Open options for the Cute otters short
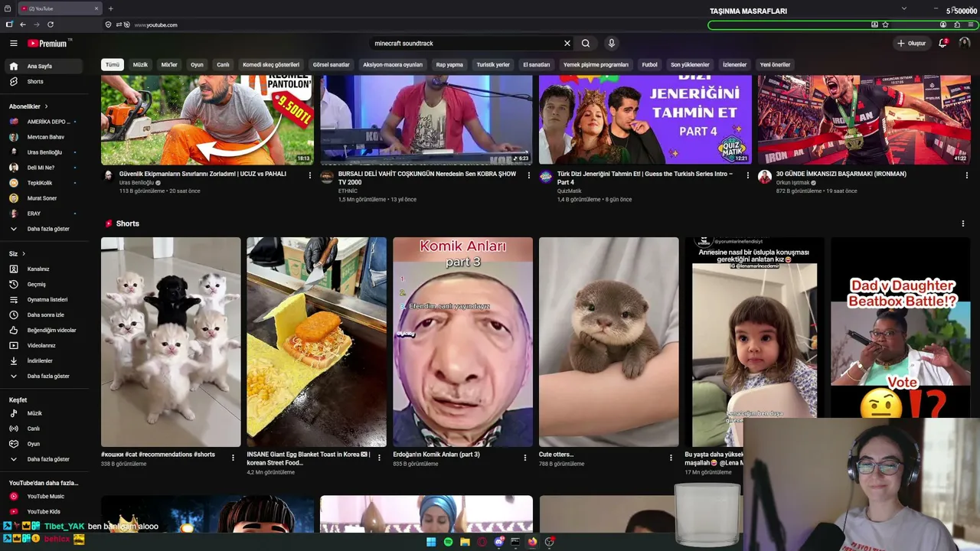The height and width of the screenshot is (551, 980). [x=671, y=458]
